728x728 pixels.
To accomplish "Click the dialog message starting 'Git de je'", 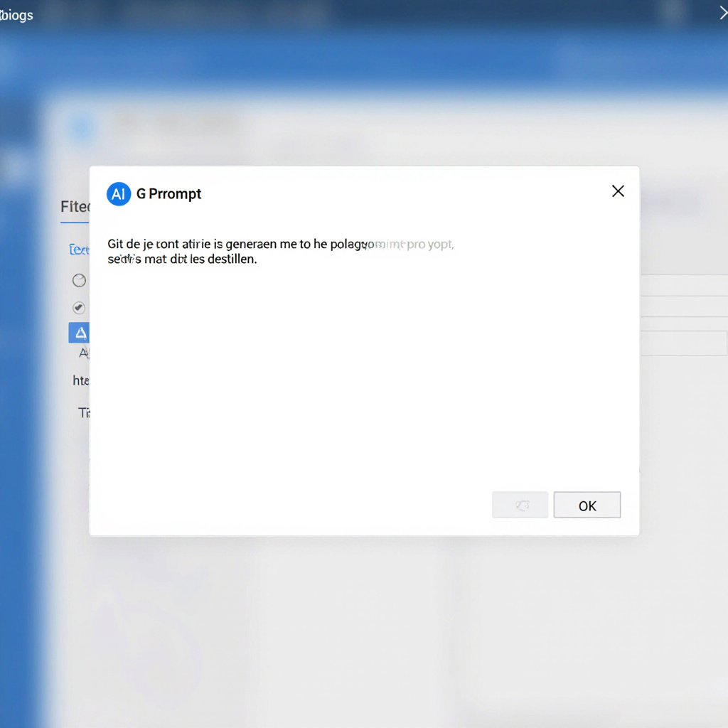I will coord(280,251).
